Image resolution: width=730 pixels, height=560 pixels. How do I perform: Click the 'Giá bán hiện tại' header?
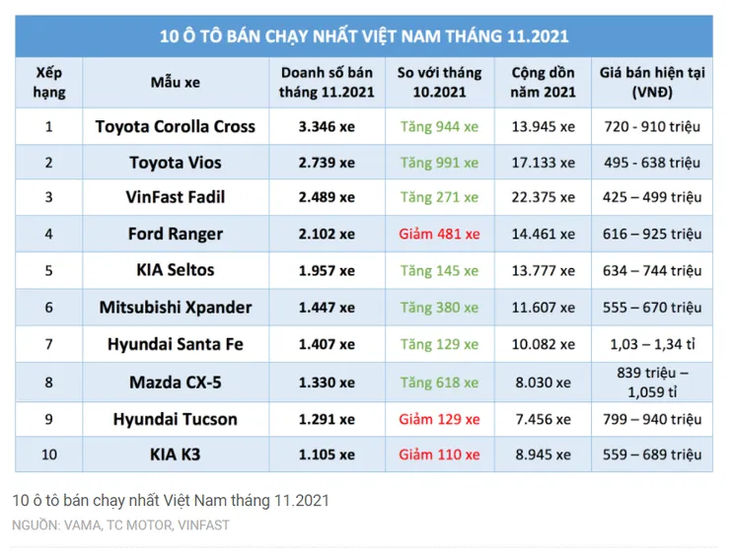652,83
